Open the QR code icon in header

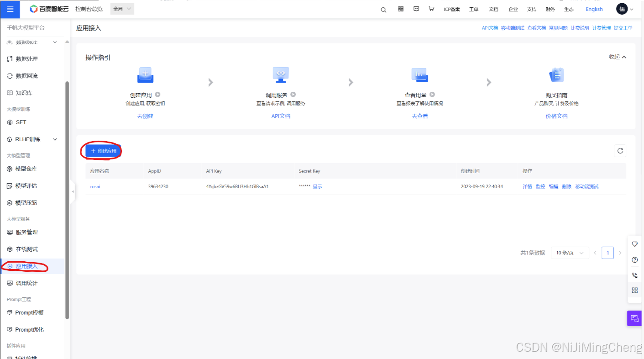(401, 9)
